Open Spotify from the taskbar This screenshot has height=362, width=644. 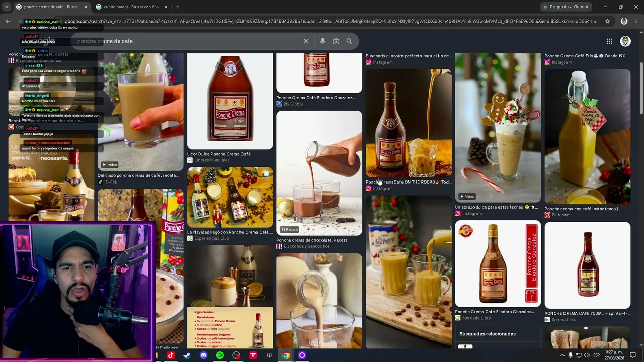click(x=220, y=355)
